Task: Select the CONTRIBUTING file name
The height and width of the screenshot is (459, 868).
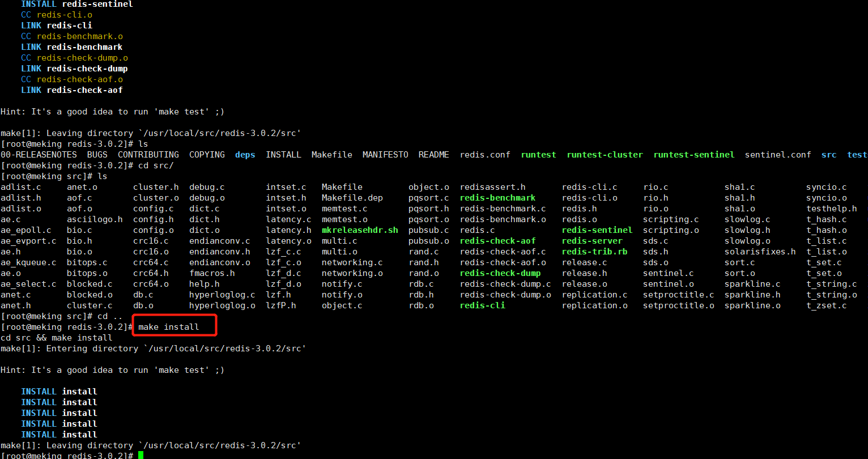Action: (x=148, y=155)
